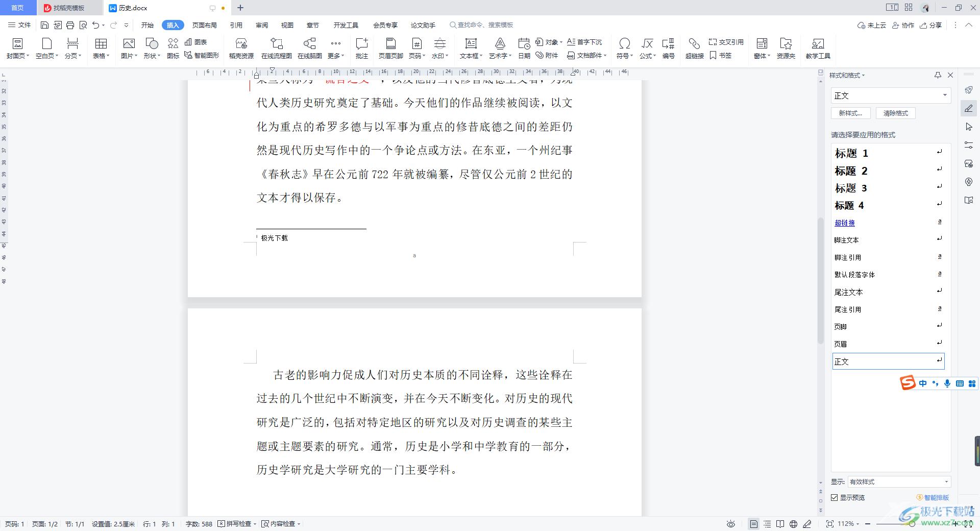
Task: Toggle the 显示预览 checkbox
Action: (835, 497)
